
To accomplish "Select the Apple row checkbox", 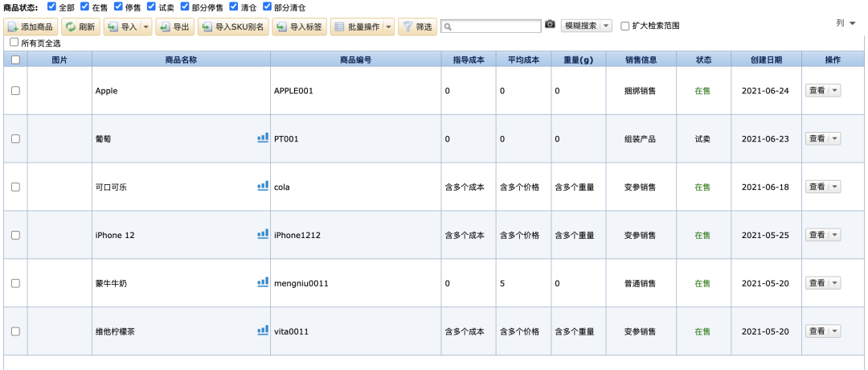I will pos(15,91).
